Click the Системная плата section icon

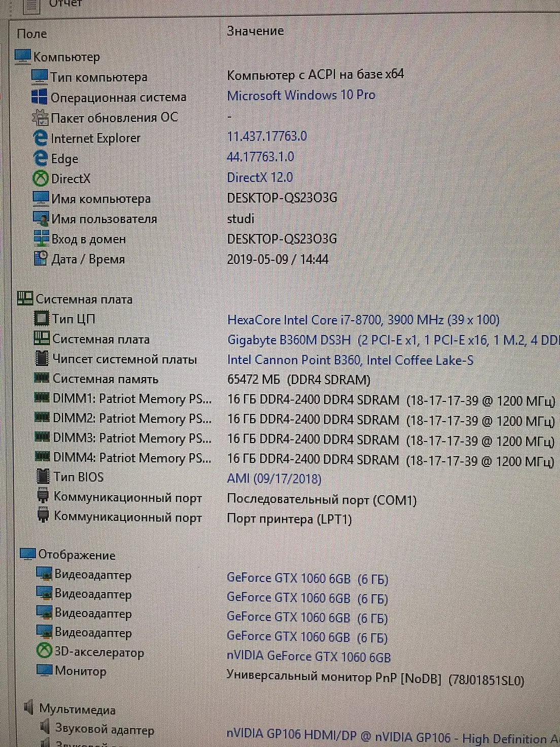(25, 298)
